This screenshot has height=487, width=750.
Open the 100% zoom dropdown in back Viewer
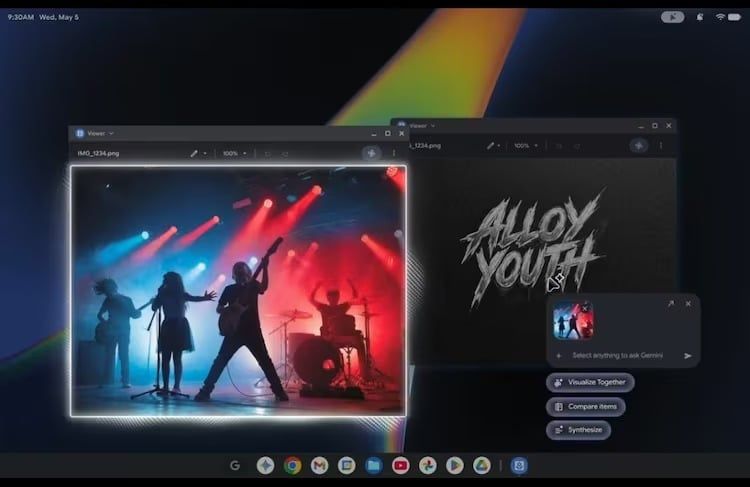click(526, 145)
